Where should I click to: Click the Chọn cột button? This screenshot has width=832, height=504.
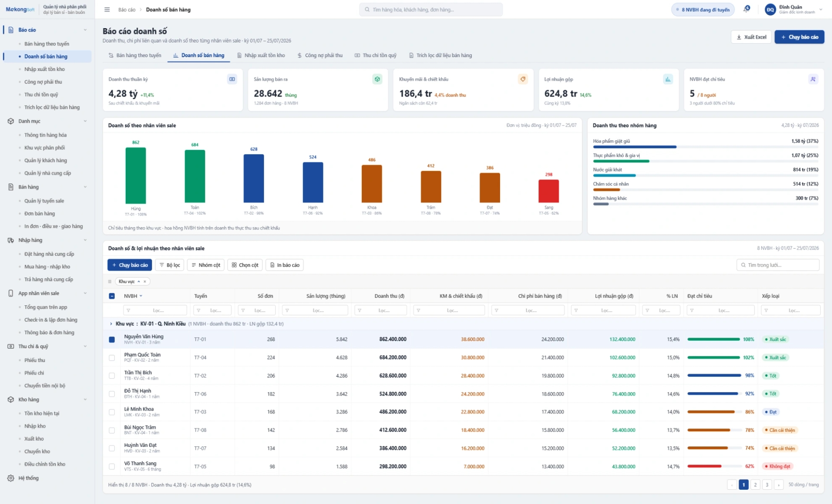(245, 265)
